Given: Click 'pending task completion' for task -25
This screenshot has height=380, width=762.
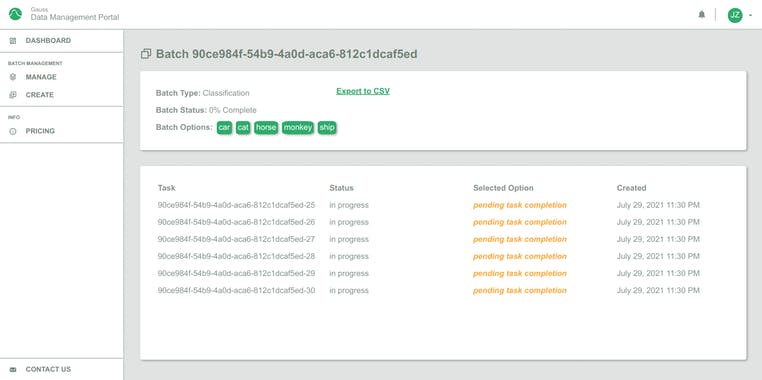Looking at the screenshot, I should [520, 205].
